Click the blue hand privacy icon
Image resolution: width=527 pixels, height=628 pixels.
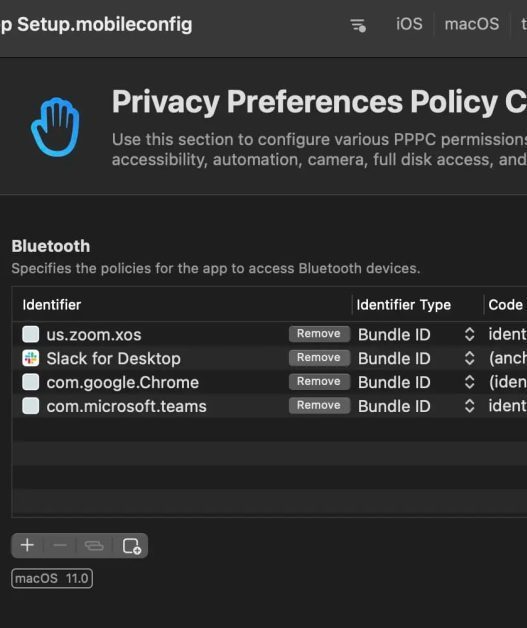55,127
